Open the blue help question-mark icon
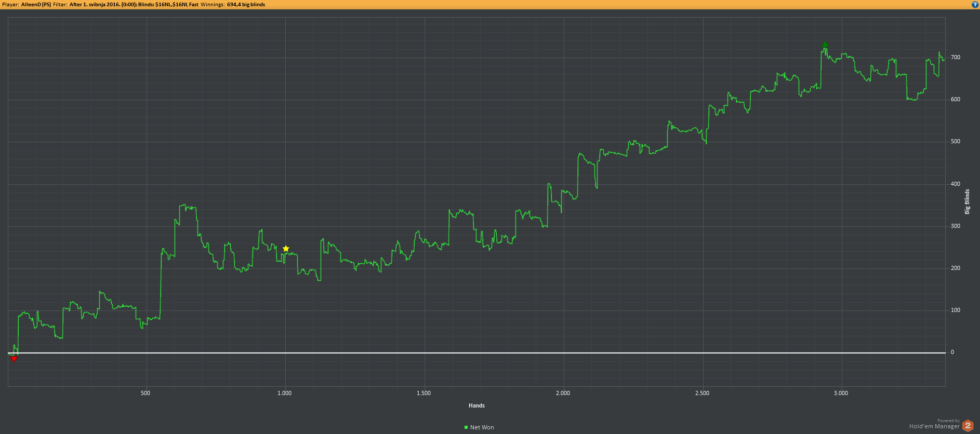The width and height of the screenshot is (980, 434). 975,4
